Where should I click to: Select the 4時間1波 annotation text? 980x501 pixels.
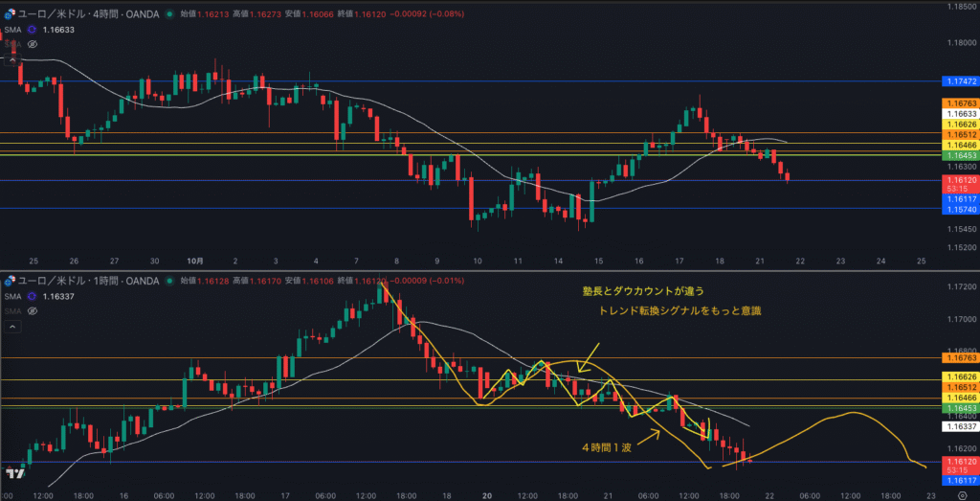[x=610, y=447]
